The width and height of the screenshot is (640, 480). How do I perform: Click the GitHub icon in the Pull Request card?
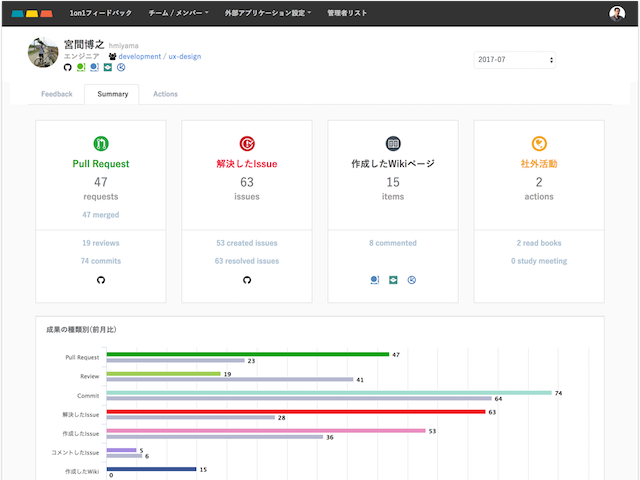click(101, 280)
